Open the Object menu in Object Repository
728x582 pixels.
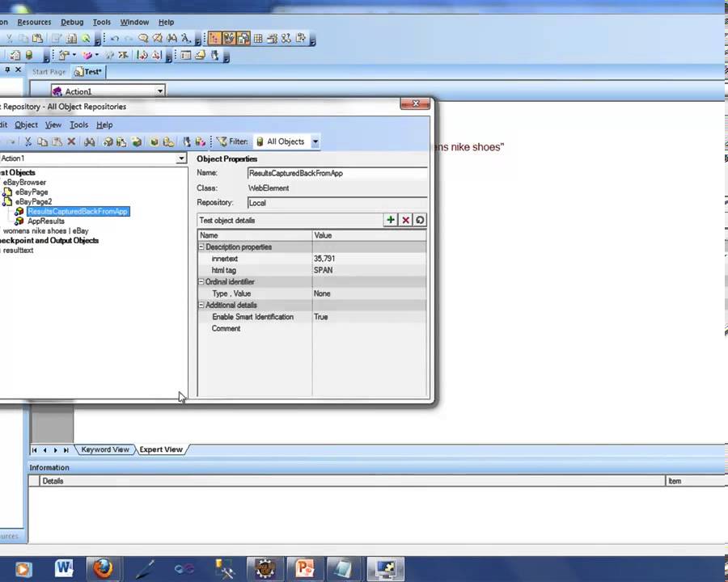(x=26, y=124)
